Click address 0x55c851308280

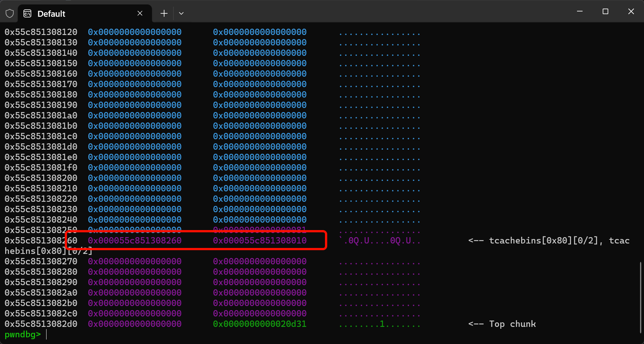point(41,272)
